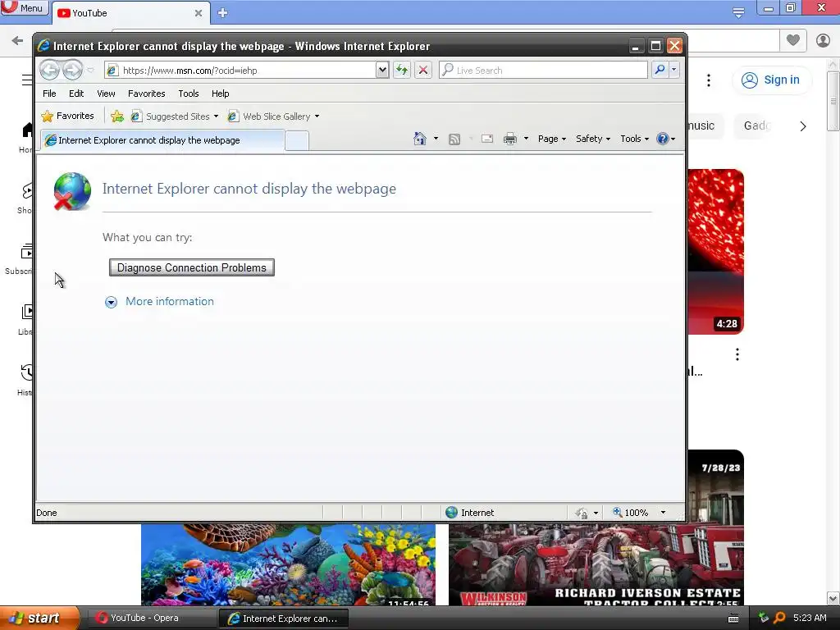Open red video thumbnail with 4:28 duration
840x630 pixels.
pyautogui.click(x=715, y=251)
